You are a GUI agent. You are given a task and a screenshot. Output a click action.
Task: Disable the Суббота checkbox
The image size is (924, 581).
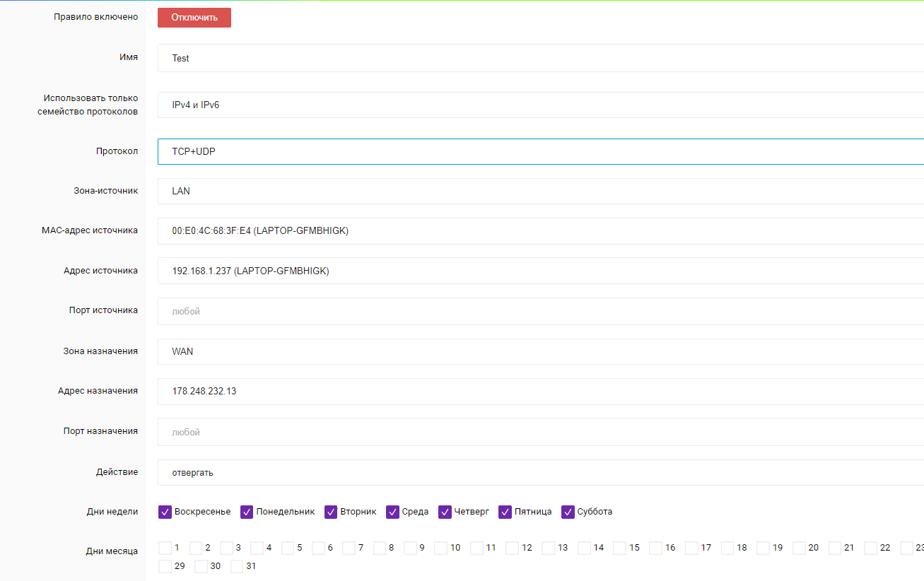[x=568, y=512]
